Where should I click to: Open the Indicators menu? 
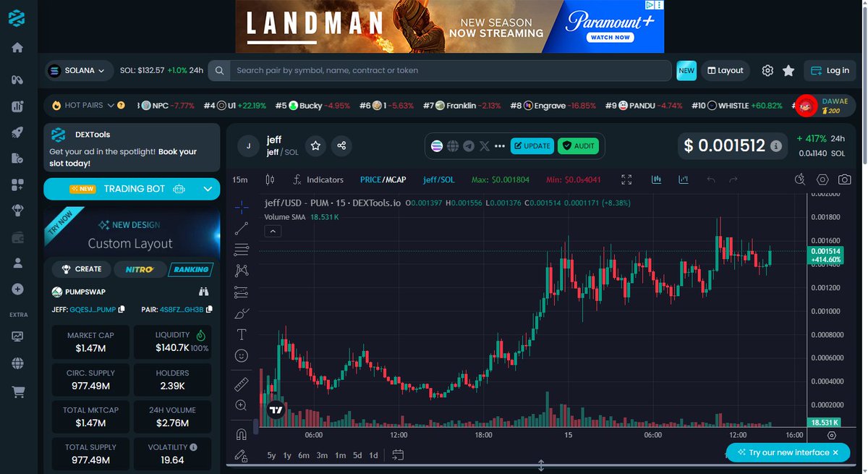coord(318,179)
